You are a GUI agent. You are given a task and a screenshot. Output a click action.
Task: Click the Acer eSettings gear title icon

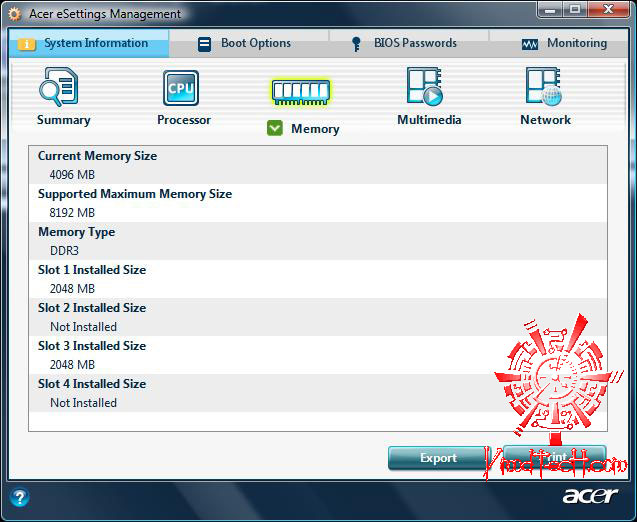tap(15, 15)
